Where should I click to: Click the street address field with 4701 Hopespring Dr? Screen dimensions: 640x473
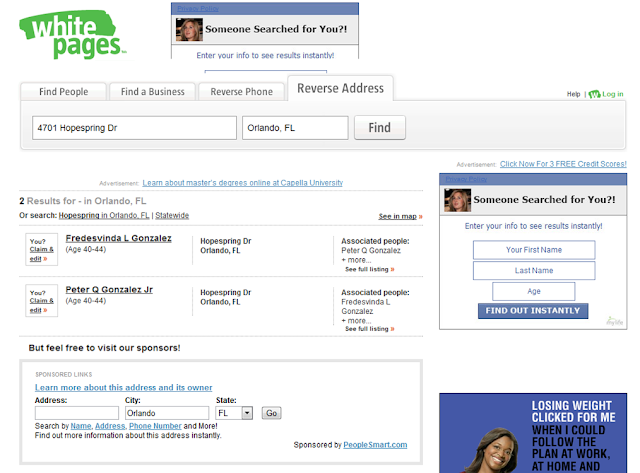click(x=134, y=128)
